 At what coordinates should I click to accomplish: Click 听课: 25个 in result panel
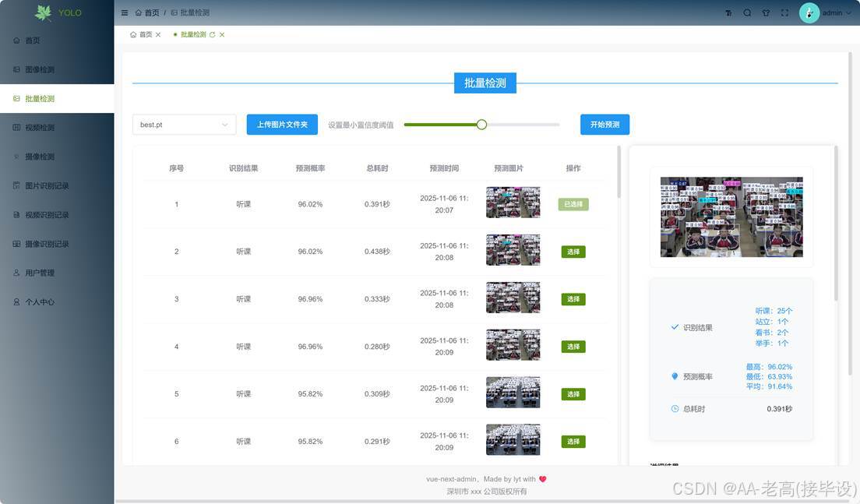click(x=774, y=310)
